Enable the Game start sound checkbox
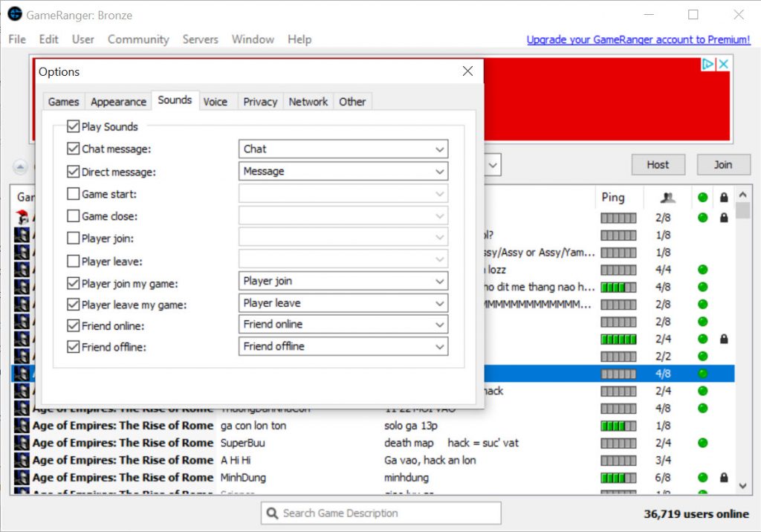The width and height of the screenshot is (761, 532). [74, 194]
